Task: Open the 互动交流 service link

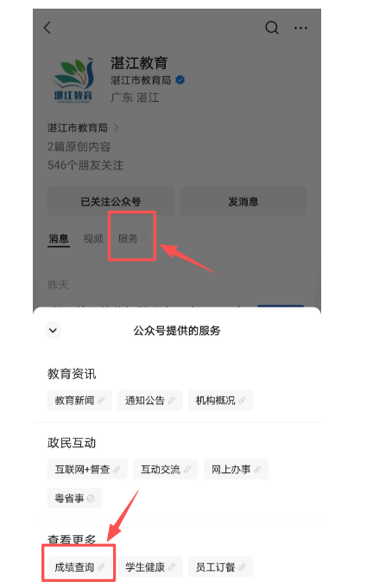Action: pyautogui.click(x=166, y=469)
